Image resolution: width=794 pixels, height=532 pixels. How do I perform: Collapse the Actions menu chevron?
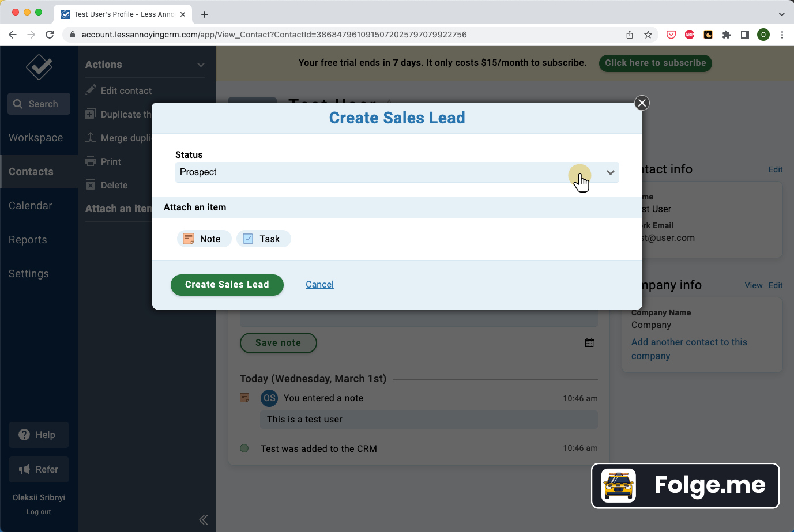(201, 65)
